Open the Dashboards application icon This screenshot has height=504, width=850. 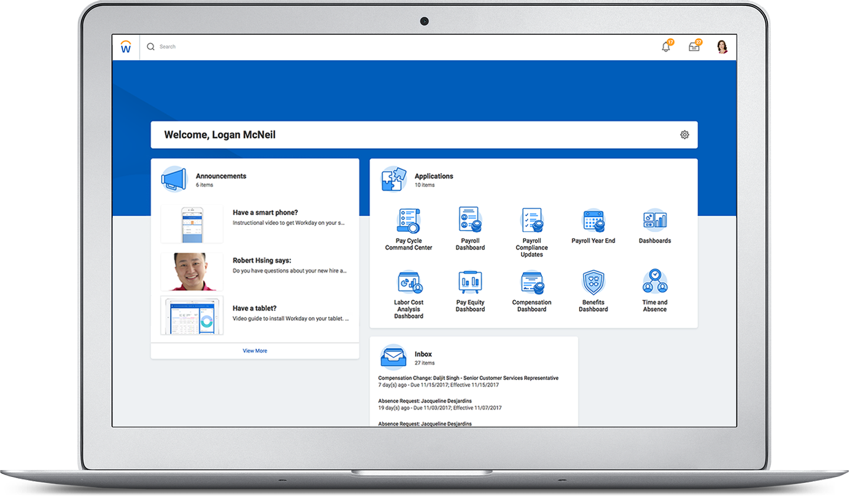click(x=655, y=220)
